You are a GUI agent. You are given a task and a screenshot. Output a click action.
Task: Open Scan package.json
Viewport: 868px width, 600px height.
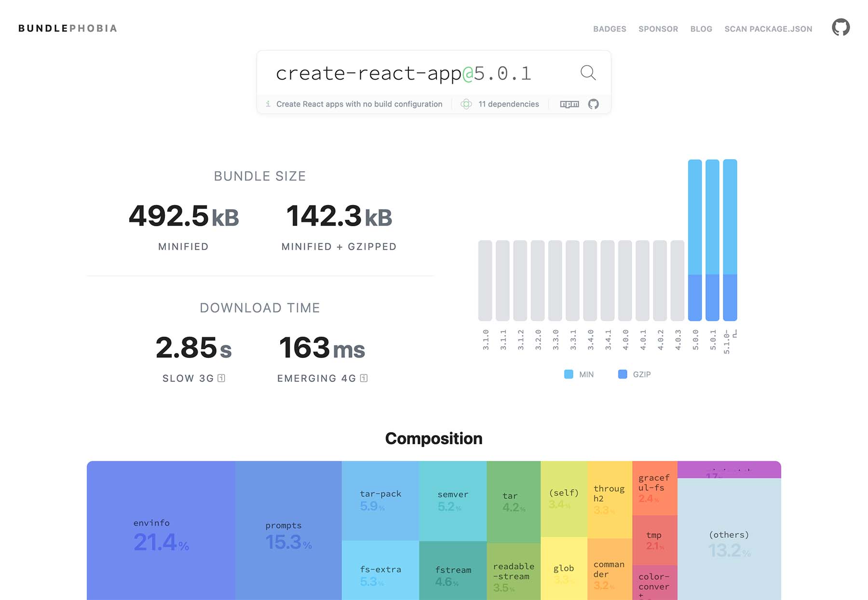[768, 29]
